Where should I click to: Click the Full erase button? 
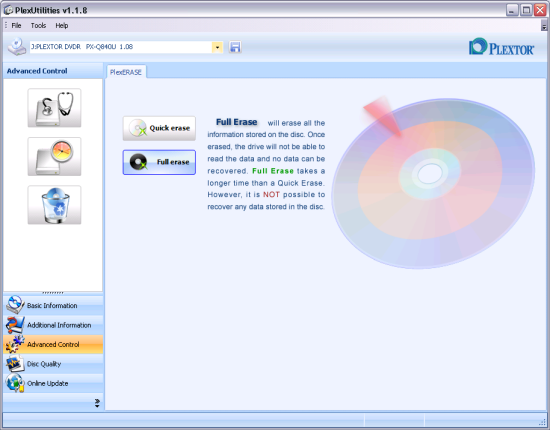159,162
